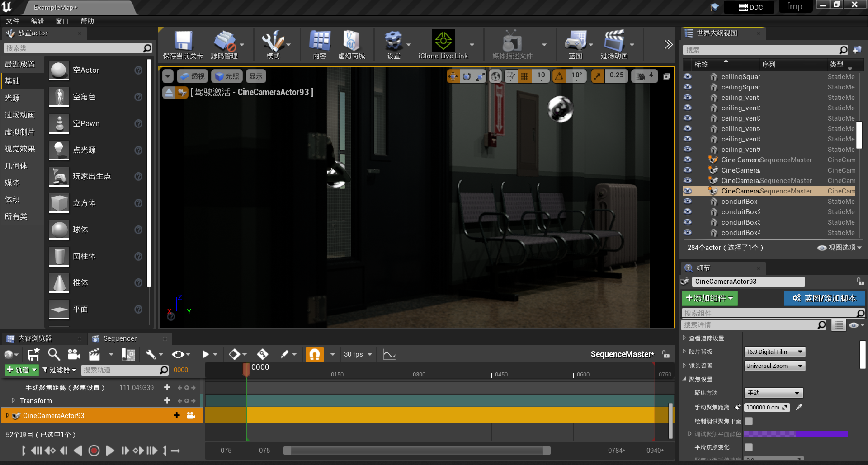Enable the smooth focus changes checkbox
This screenshot has width=868, height=465.
pyautogui.click(x=749, y=447)
